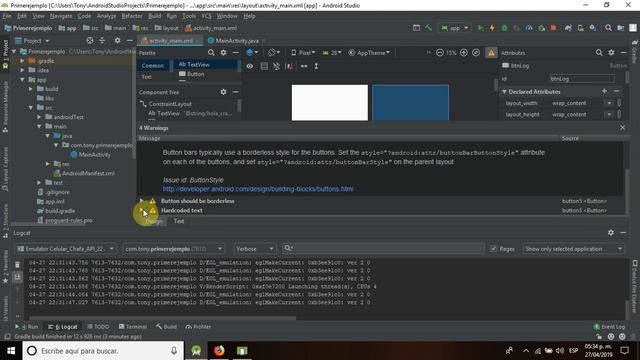This screenshot has width=640, height=360.
Task: Open the app run configuration dropdown
Action: coord(454,28)
